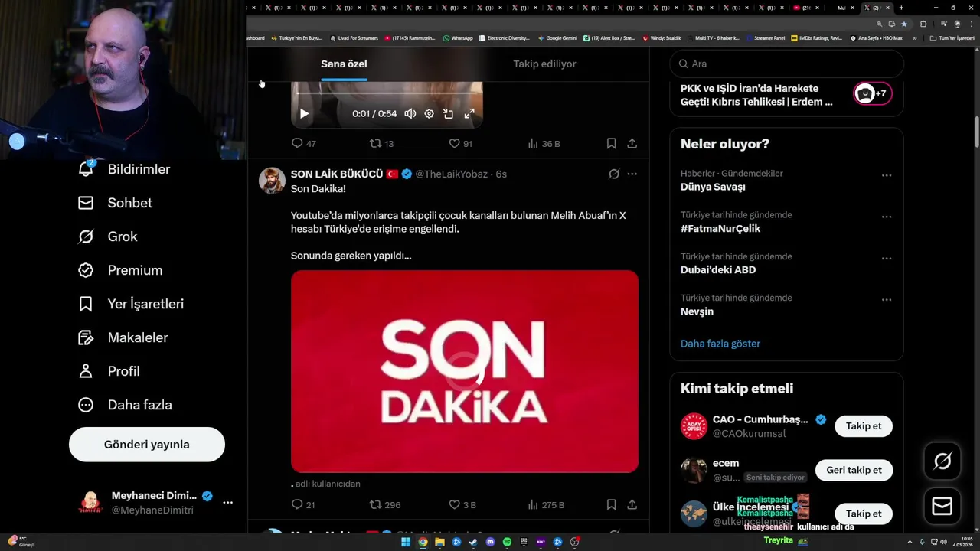Click the Daha fazla göster link

point(720,344)
